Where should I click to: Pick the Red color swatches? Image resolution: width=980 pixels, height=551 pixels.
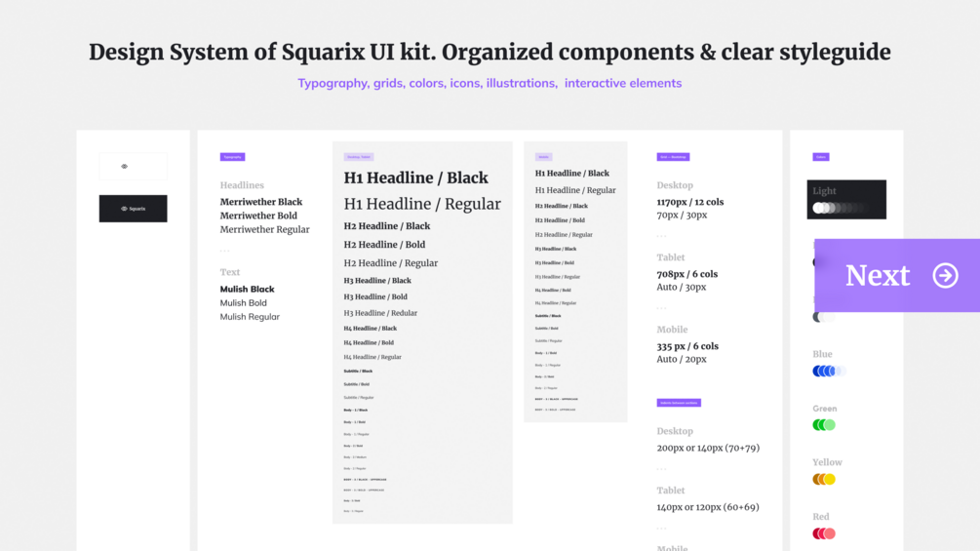point(824,533)
